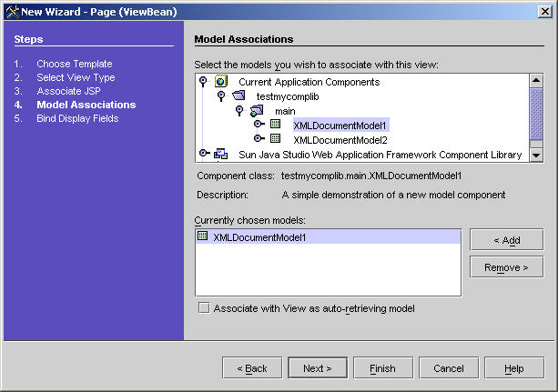Screen dimensions: 558x392
Task: Click the XMLDocumentModel2 grid icon in tree
Action: click(x=275, y=138)
